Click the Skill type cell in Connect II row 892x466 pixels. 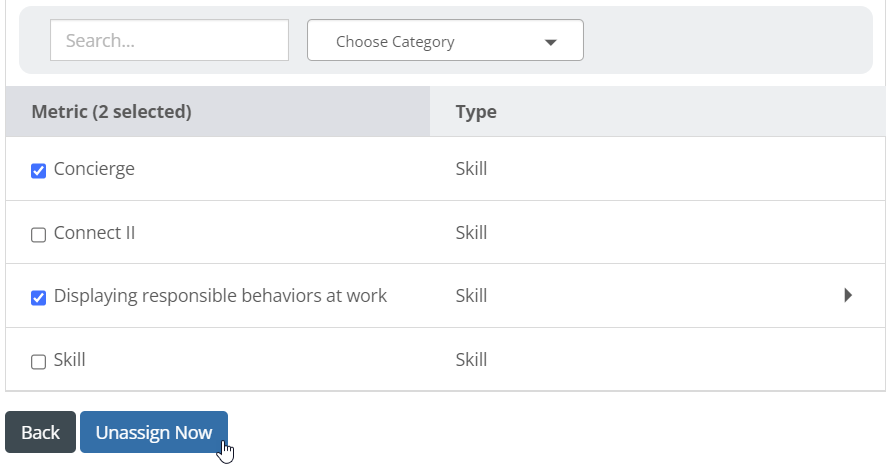(x=471, y=232)
